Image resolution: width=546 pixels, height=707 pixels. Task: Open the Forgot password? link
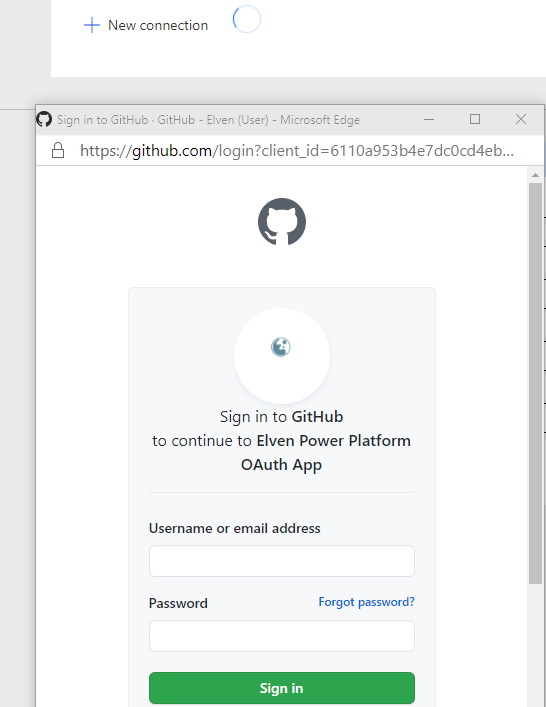[366, 602]
